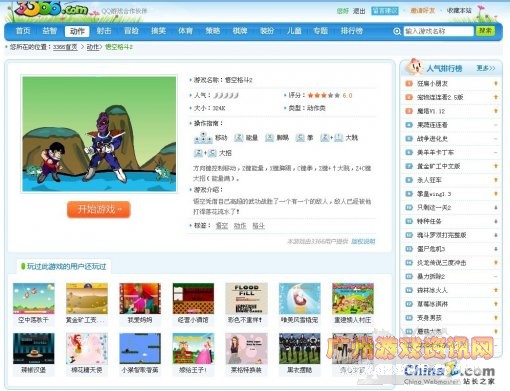This screenshot has width=510, height=391.
Task: Click the game preview screenshot image
Action: [x=99, y=134]
